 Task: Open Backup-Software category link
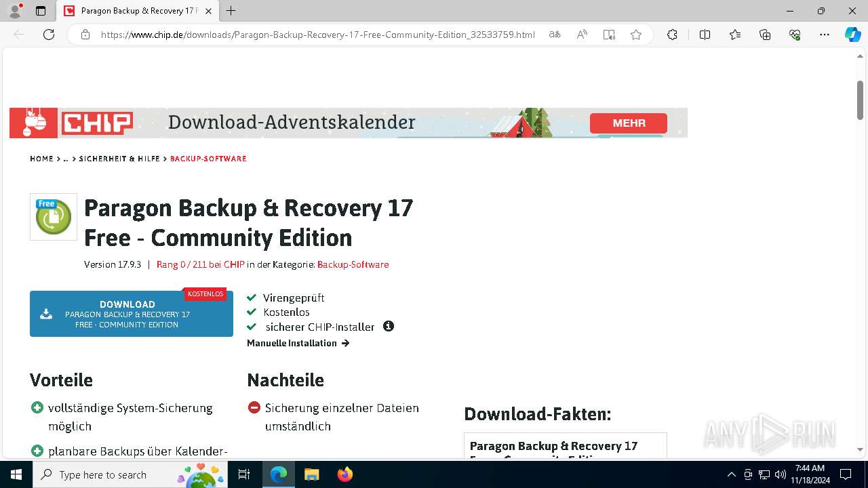point(353,264)
